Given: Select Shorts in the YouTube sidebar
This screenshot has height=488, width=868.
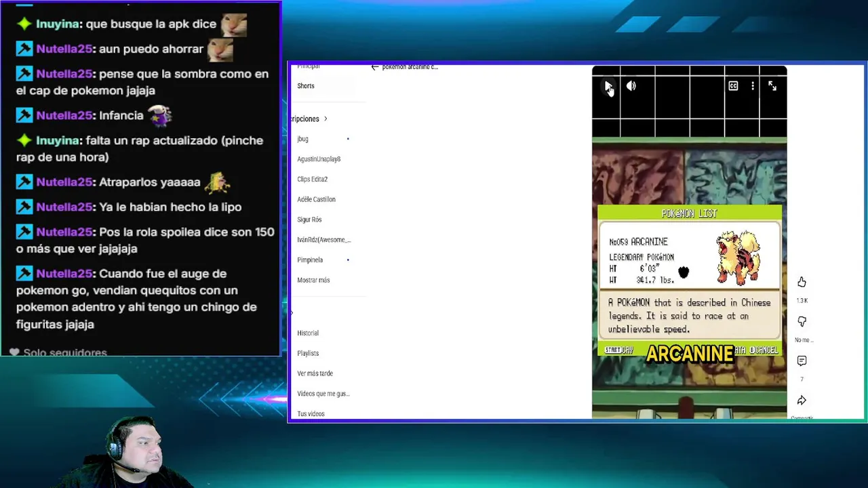Looking at the screenshot, I should (306, 86).
